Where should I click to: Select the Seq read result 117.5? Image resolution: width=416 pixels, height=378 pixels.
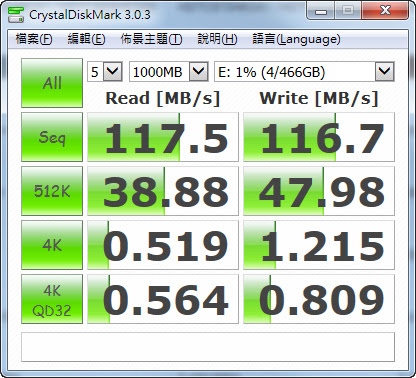point(163,137)
